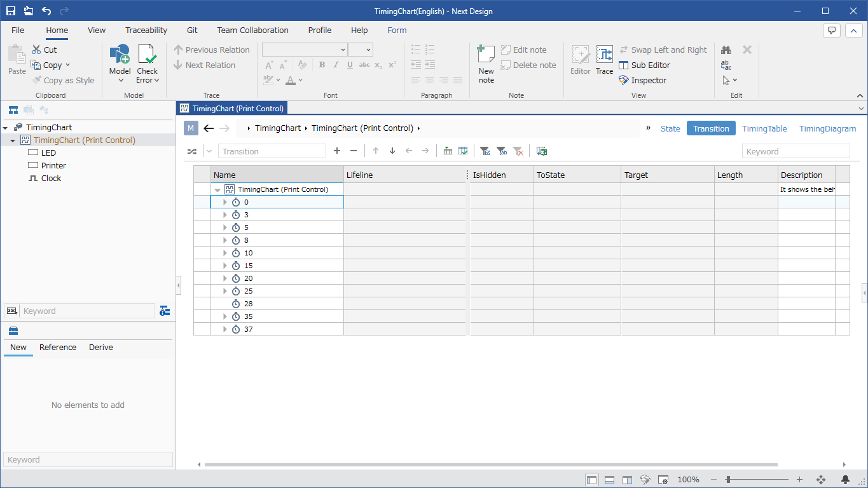Image resolution: width=868 pixels, height=488 pixels.
Task: Expand the timing row 37
Action: click(224, 329)
